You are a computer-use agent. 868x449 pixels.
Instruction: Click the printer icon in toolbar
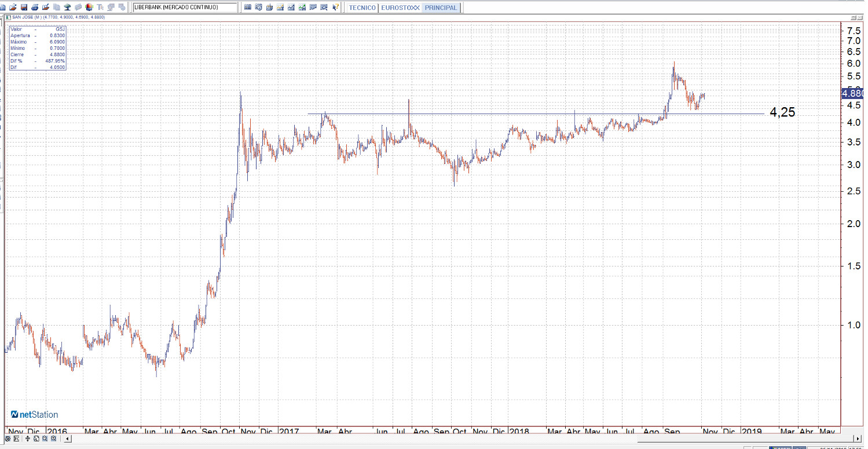[35, 8]
